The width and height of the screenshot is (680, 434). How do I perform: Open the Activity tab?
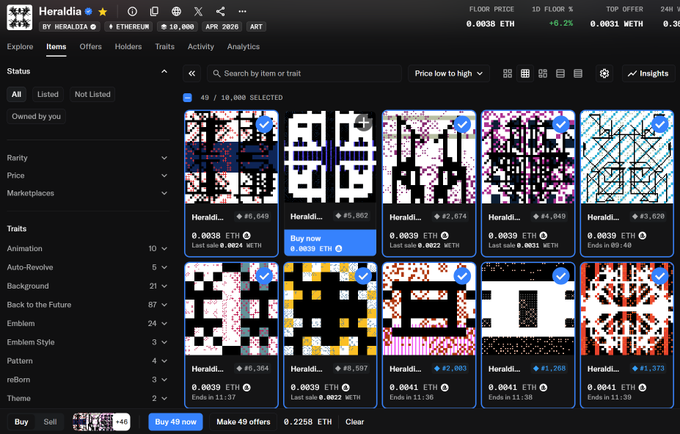201,47
